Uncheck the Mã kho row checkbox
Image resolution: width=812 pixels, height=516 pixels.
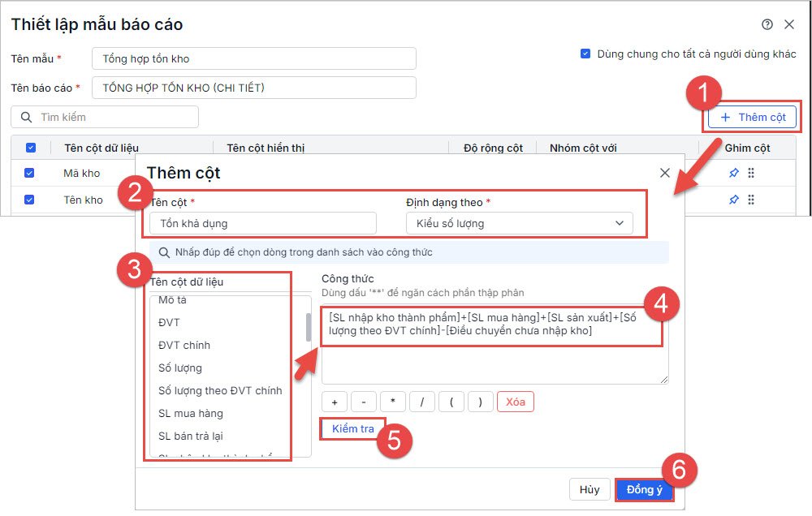point(30,173)
